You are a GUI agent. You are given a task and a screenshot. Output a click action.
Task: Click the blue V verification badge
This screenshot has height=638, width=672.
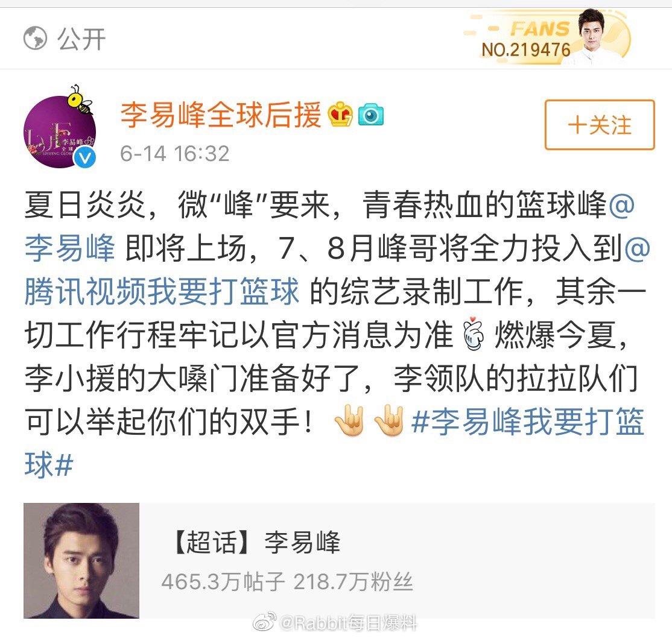(85, 158)
